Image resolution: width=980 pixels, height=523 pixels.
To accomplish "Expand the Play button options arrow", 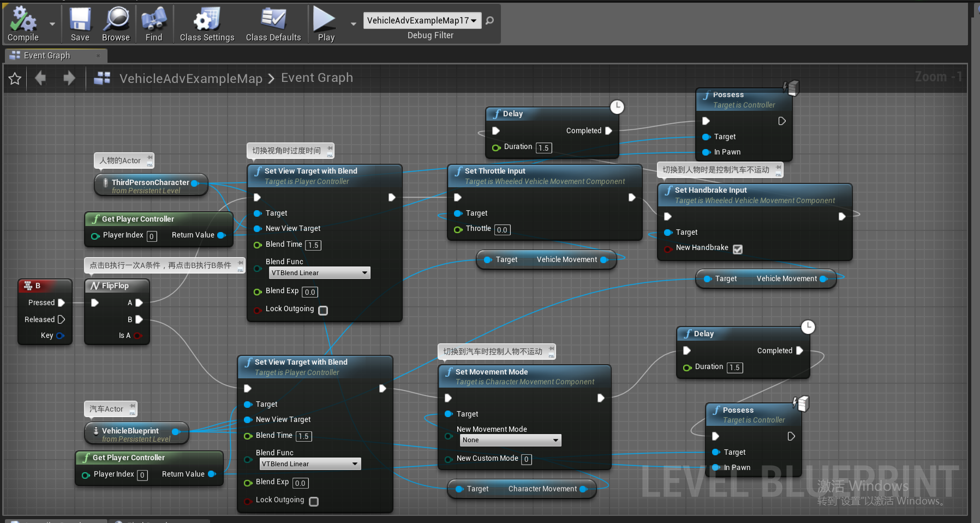I will coord(352,23).
